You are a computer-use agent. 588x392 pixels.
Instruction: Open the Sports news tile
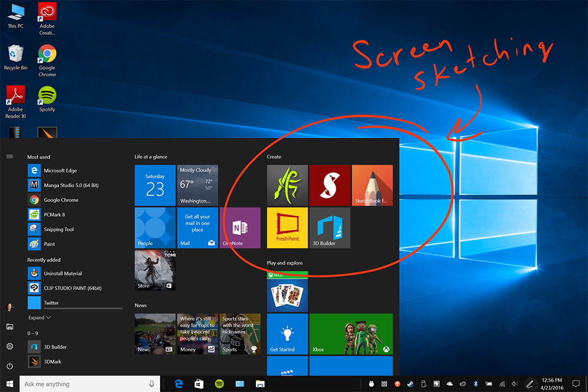(x=240, y=334)
